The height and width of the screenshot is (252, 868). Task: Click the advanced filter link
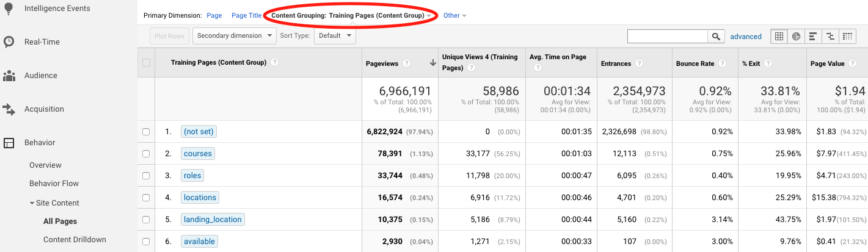[746, 37]
